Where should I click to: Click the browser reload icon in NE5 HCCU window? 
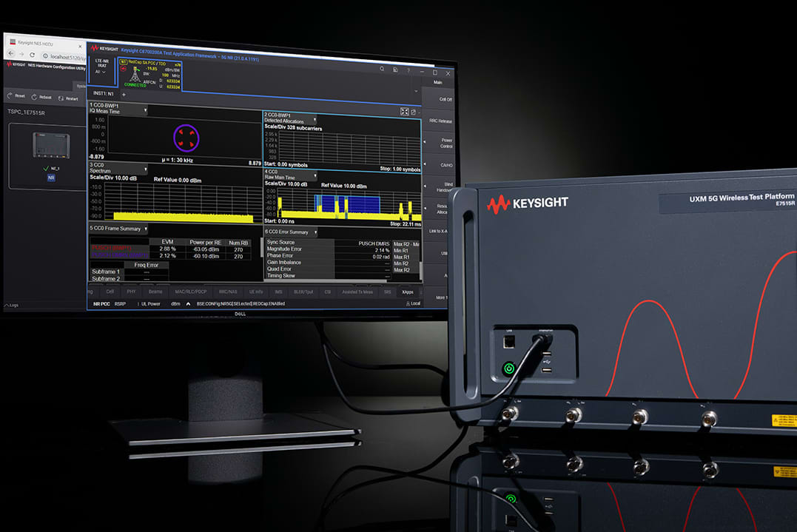tap(32, 54)
